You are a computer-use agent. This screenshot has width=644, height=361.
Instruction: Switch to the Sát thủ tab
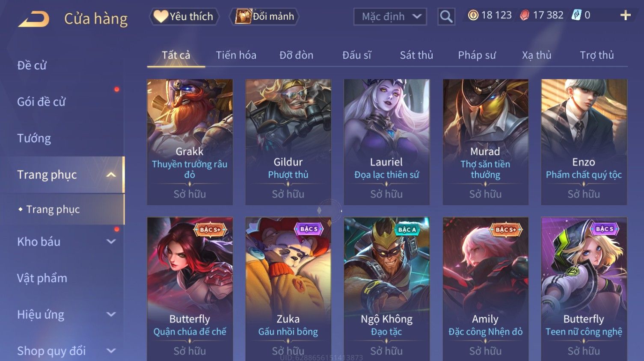pos(416,55)
